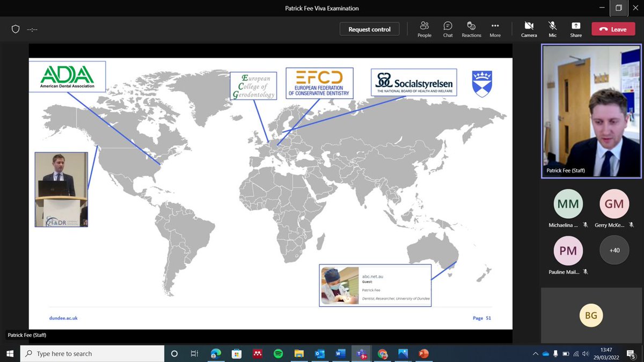The image size is (644, 362).
Task: Open Chrome from taskbar
Action: [x=382, y=353]
